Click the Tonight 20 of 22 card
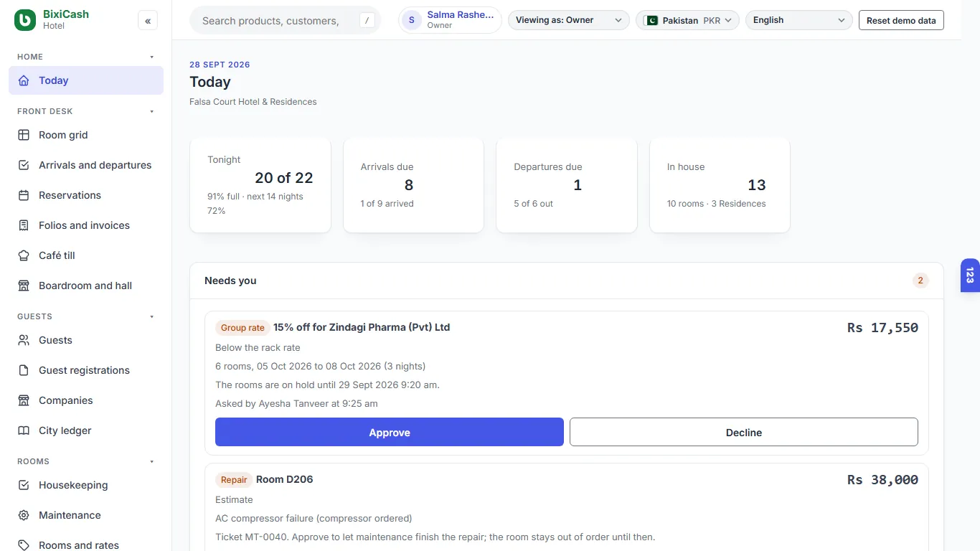 [x=260, y=185]
